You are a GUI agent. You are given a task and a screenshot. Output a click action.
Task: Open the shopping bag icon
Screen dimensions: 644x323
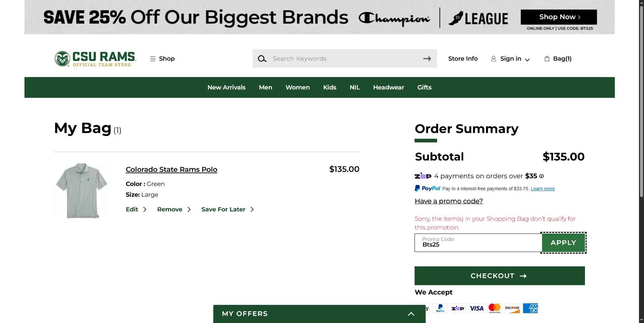tap(547, 59)
